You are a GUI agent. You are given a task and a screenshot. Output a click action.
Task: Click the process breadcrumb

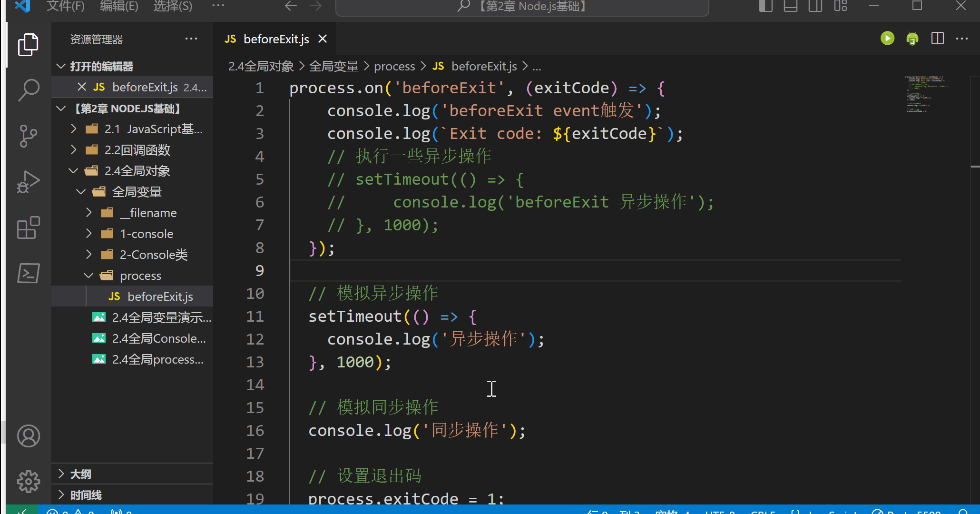(x=394, y=66)
